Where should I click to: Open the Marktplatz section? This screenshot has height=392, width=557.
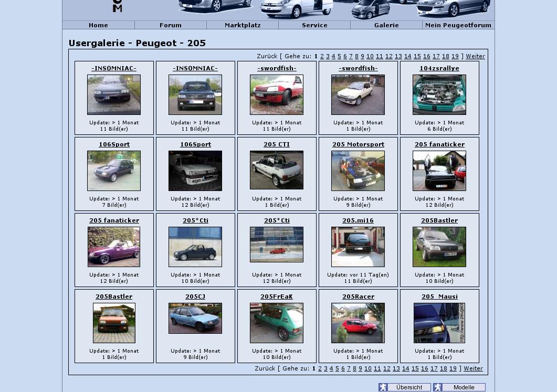tap(242, 25)
